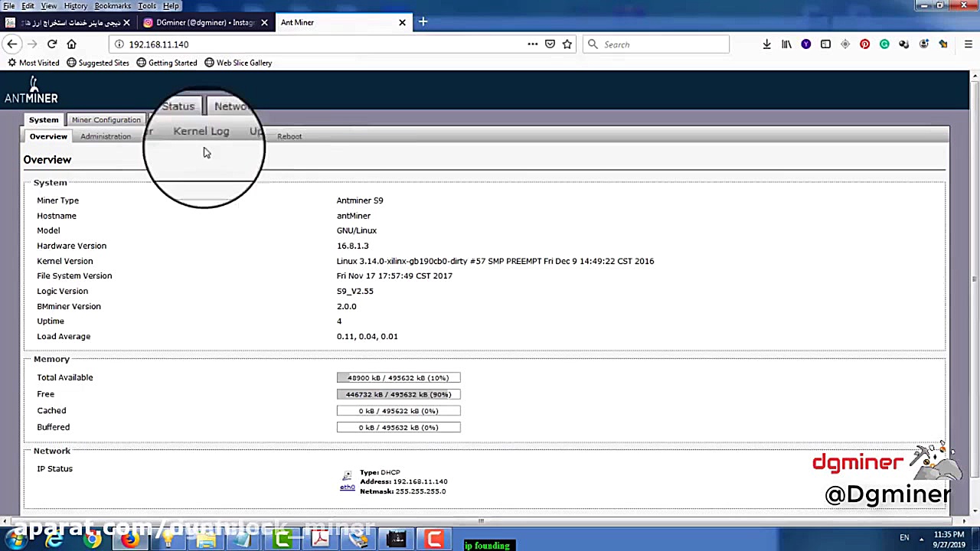Click the hardware version value 16.8.1.3
980x551 pixels.
352,246
